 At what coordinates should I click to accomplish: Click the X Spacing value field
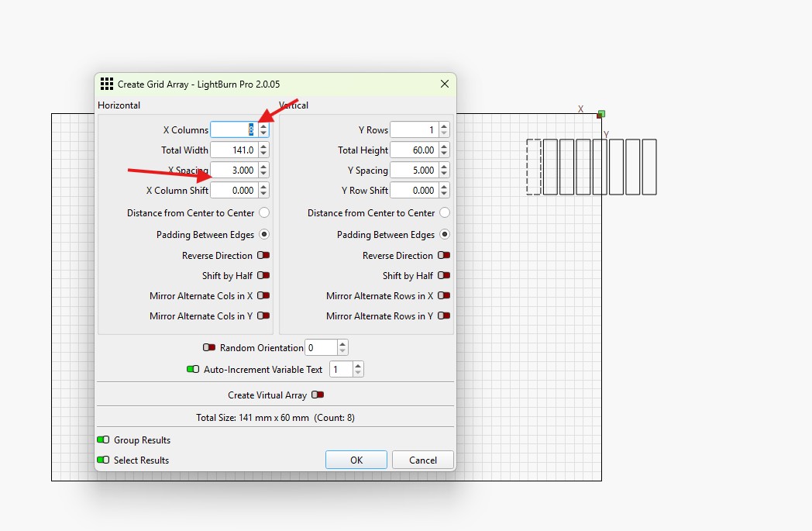pyautogui.click(x=234, y=170)
